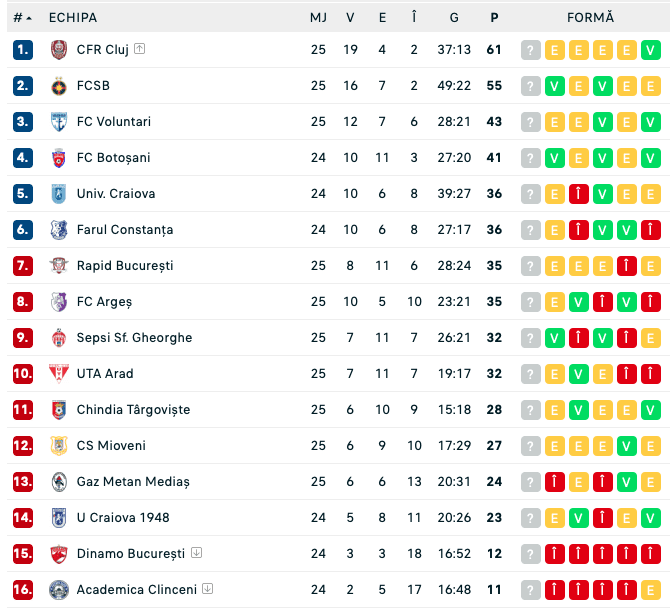
Task: Click the ECHIPA column header
Action: (73, 18)
